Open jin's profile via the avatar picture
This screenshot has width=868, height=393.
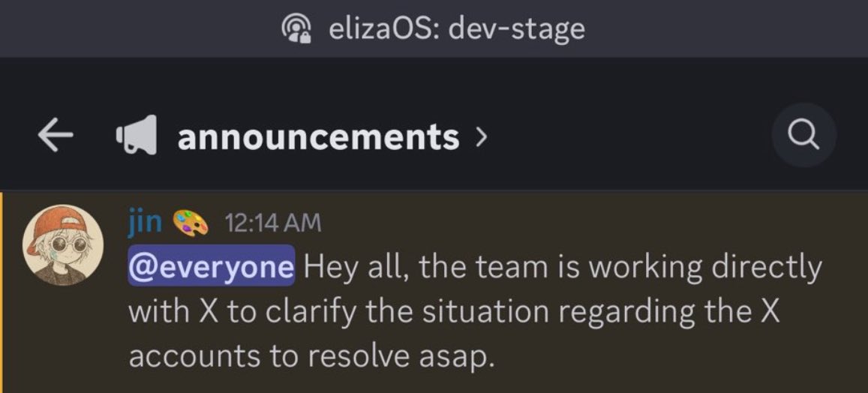62,245
